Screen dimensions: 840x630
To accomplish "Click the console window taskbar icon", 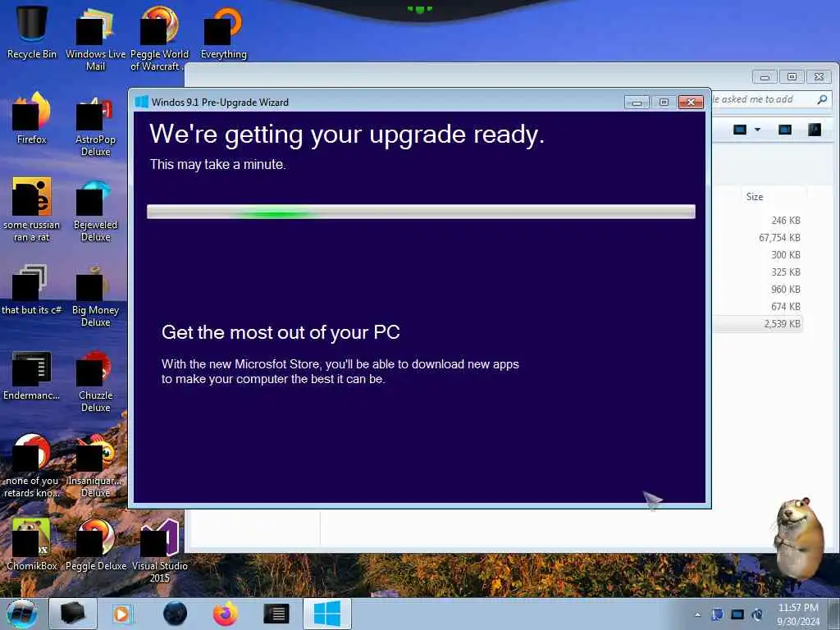I will pos(276,614).
